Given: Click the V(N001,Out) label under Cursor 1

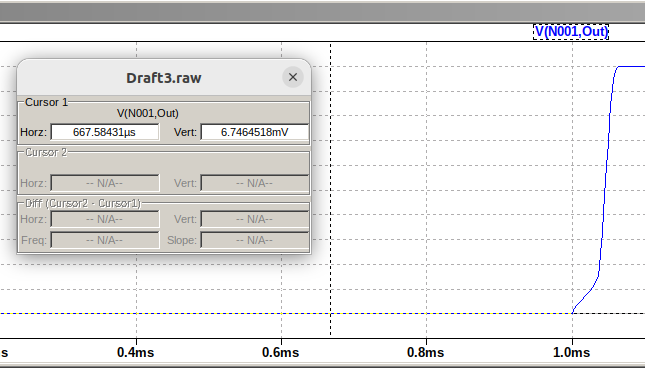Looking at the screenshot, I should (148, 113).
